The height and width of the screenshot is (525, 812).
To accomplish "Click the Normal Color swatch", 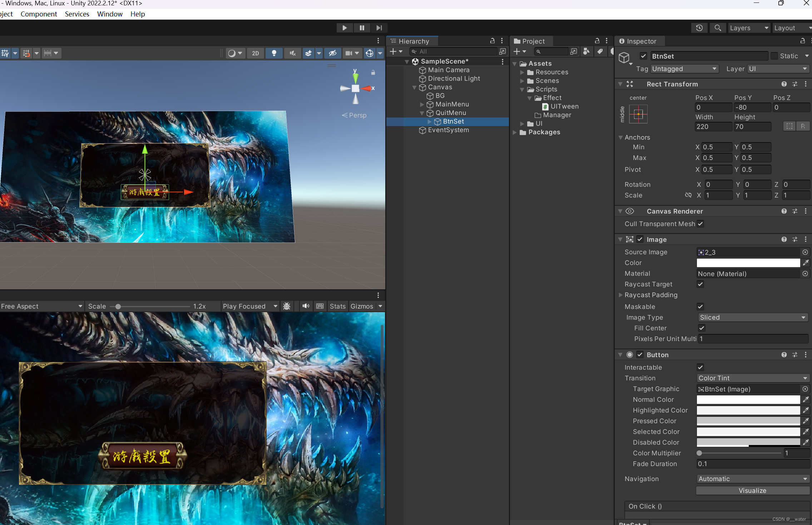I will [748, 400].
